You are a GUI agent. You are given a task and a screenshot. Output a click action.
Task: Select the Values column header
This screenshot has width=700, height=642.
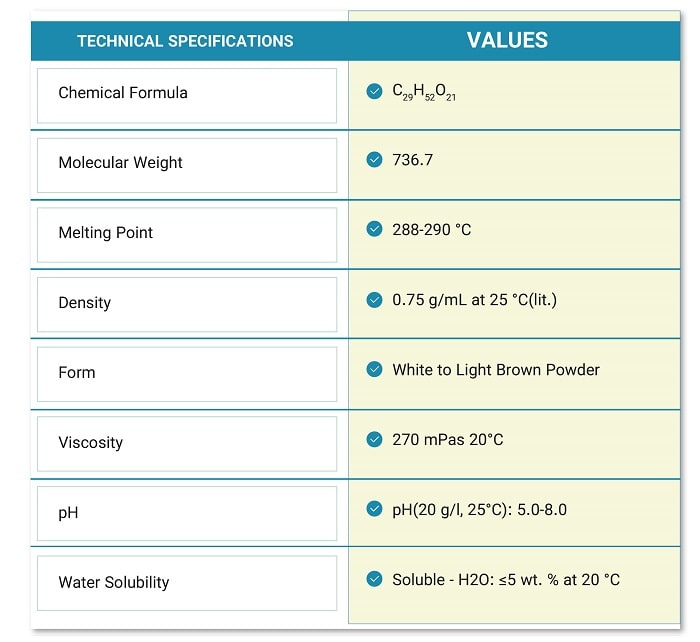click(x=508, y=41)
